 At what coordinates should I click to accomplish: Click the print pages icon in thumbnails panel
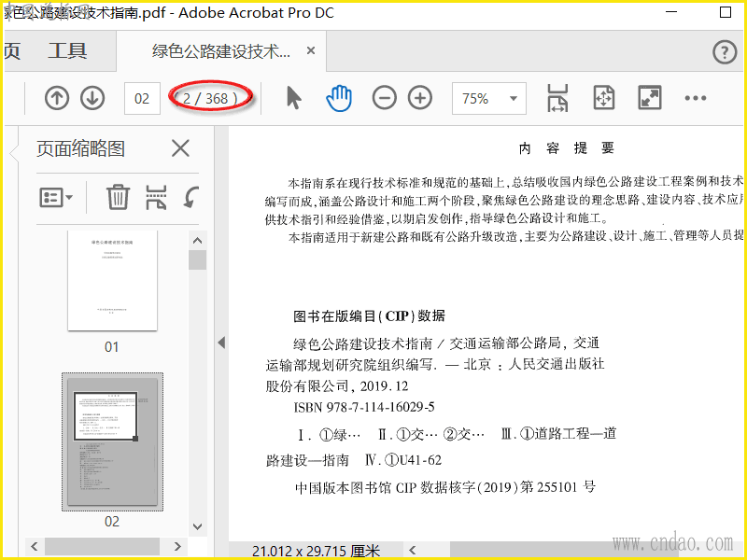tap(156, 197)
